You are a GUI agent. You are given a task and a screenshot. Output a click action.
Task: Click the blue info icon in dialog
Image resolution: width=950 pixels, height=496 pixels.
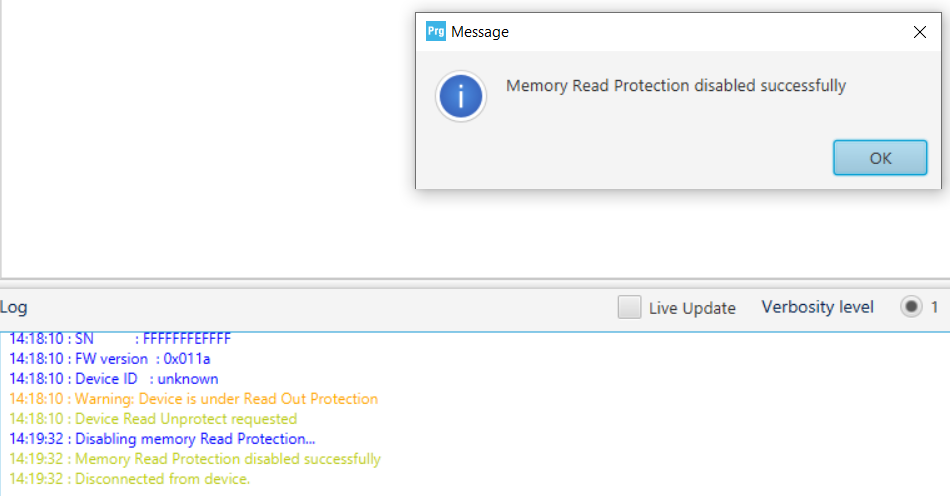[x=461, y=96]
